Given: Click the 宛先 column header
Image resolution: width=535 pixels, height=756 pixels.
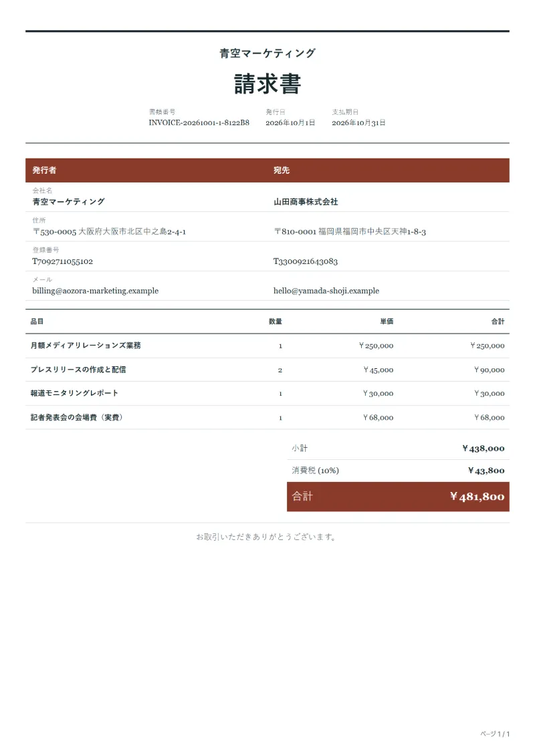Looking at the screenshot, I should coord(282,170).
